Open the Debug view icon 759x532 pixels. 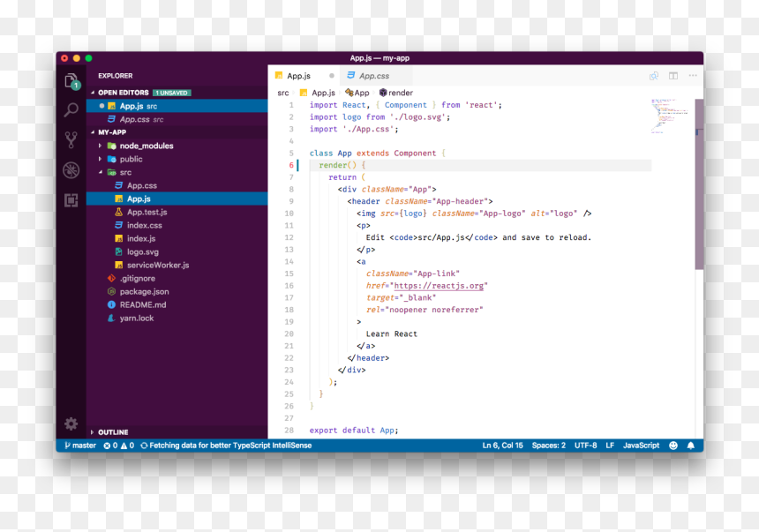point(71,170)
